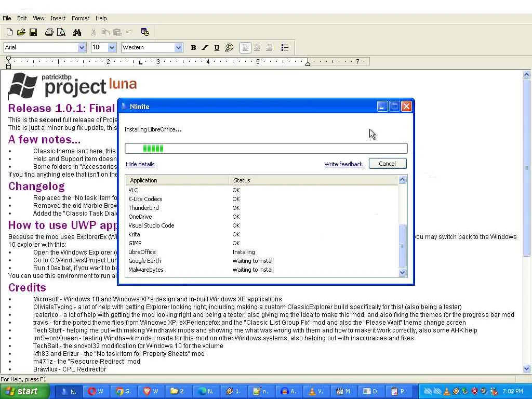This screenshot has width=532, height=399.
Task: Click the document scroll up arrow
Action: point(527,75)
